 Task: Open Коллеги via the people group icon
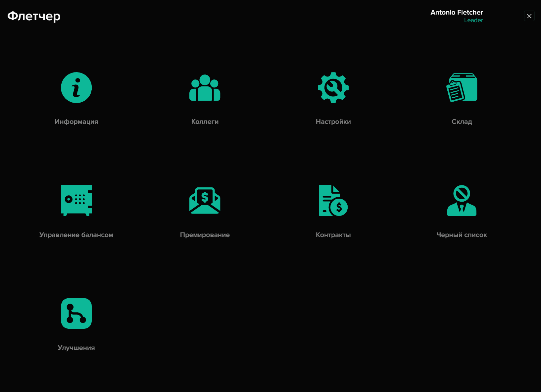(x=205, y=88)
